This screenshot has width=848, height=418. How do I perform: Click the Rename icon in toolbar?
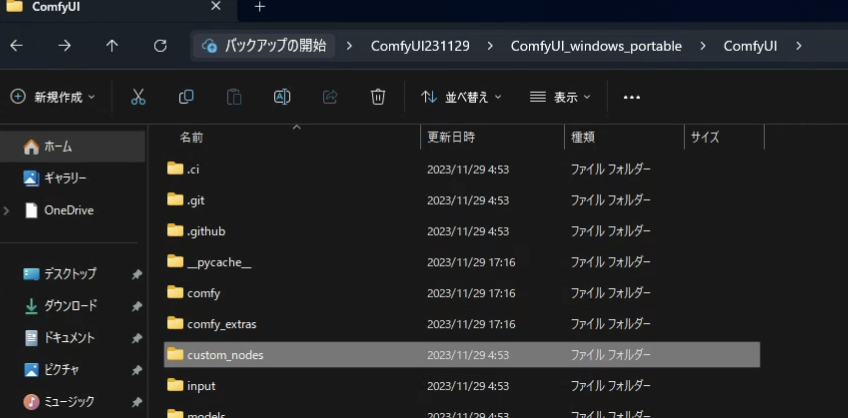pos(282,97)
